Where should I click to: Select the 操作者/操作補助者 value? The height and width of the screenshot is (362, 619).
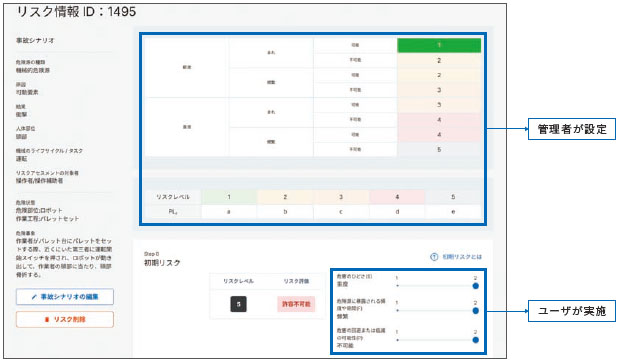coord(39,181)
